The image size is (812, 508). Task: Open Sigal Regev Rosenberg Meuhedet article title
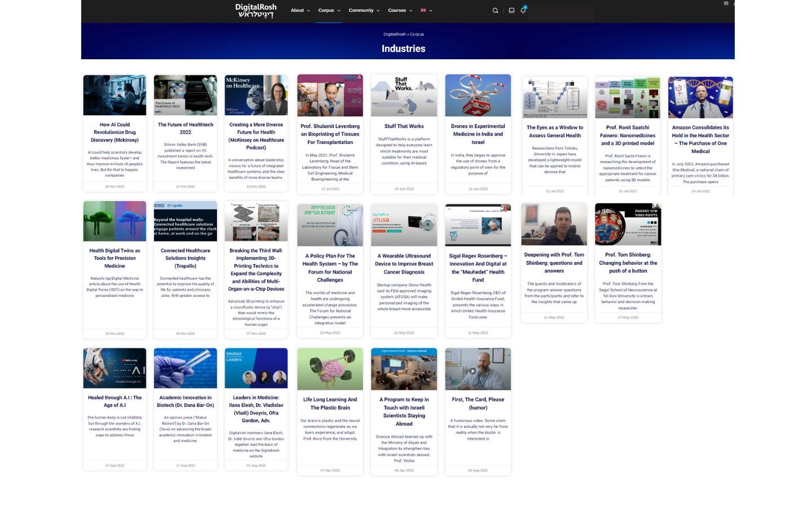click(x=478, y=268)
